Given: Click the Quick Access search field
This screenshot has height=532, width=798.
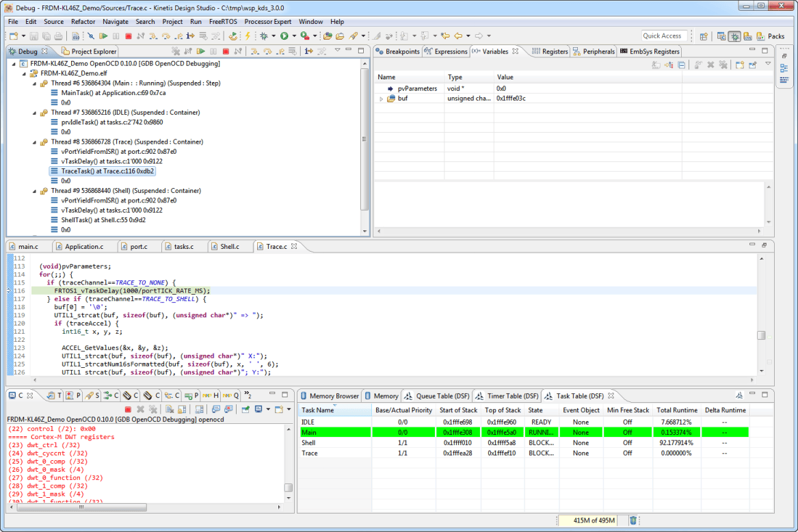Looking at the screenshot, I should tap(664, 36).
